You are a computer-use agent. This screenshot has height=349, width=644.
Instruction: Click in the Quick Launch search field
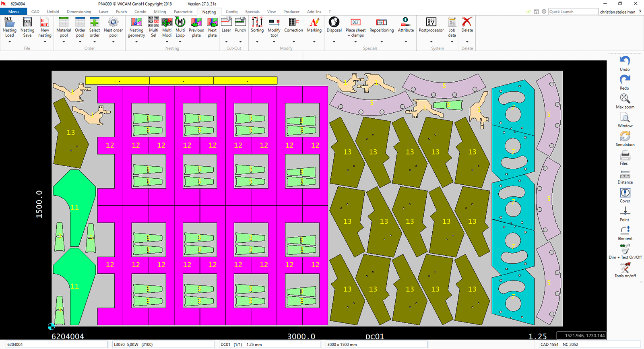pyautogui.click(x=573, y=12)
